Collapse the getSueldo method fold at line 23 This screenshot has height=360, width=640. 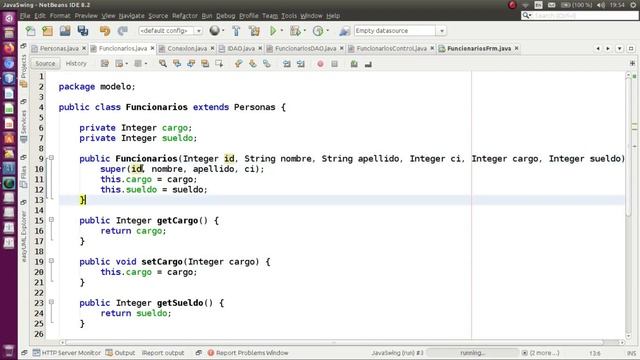click(51, 302)
